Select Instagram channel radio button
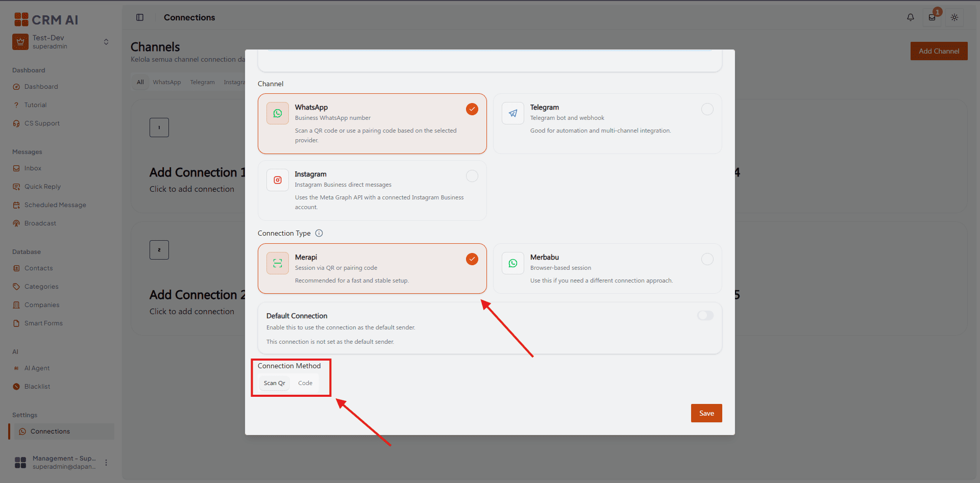 (472, 176)
